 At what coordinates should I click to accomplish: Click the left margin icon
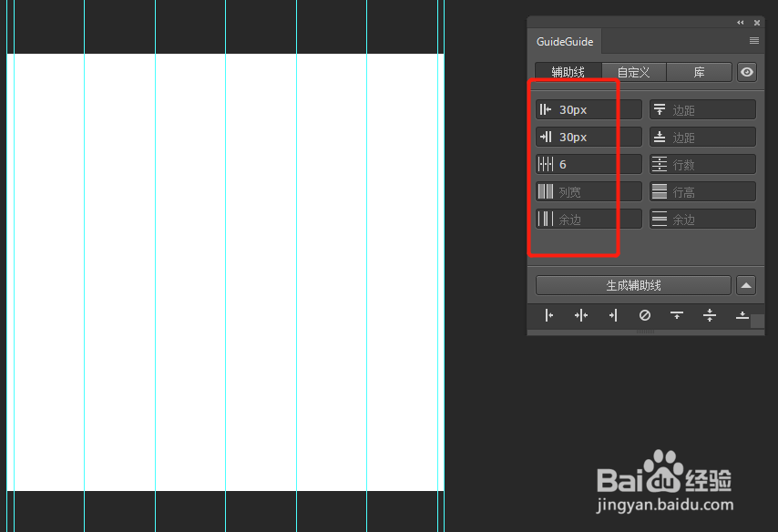(546, 109)
